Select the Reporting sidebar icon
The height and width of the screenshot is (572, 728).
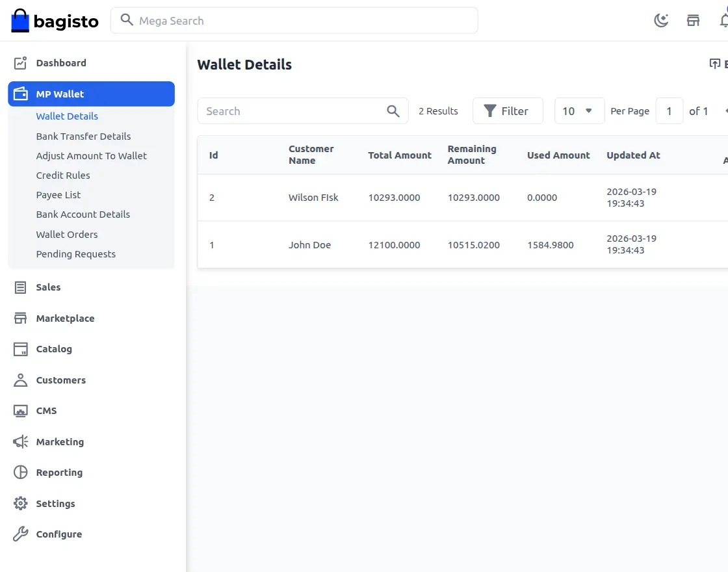coord(20,473)
